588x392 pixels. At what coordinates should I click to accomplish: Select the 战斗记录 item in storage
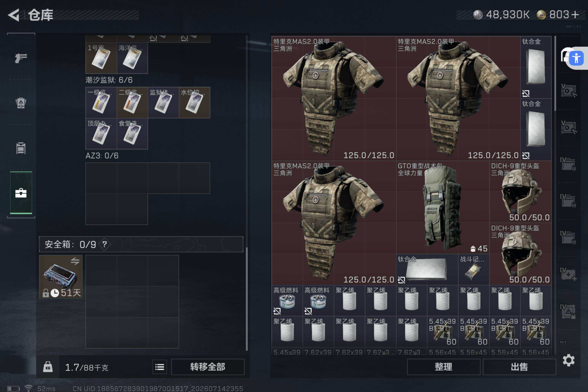[473, 269]
